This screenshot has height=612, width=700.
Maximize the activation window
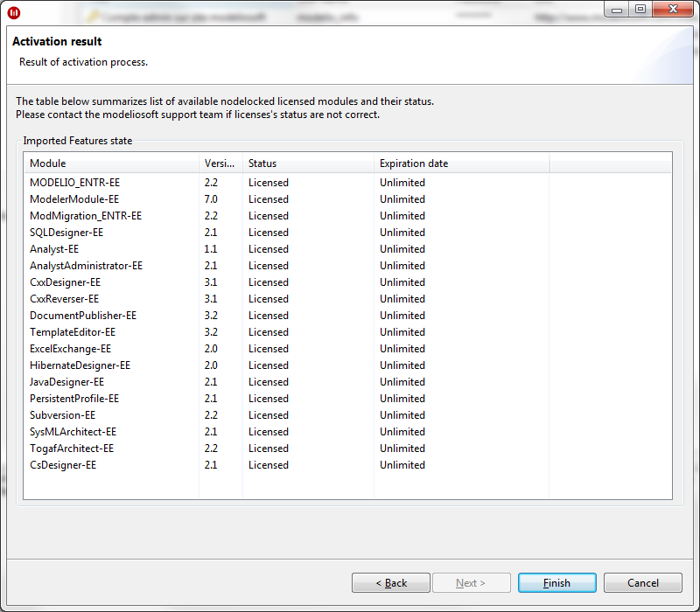[640, 10]
